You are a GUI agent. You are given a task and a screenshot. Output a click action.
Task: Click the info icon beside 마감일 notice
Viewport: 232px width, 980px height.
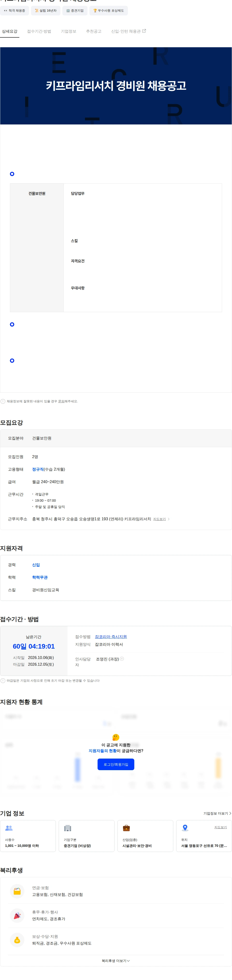pyautogui.click(x=3, y=681)
